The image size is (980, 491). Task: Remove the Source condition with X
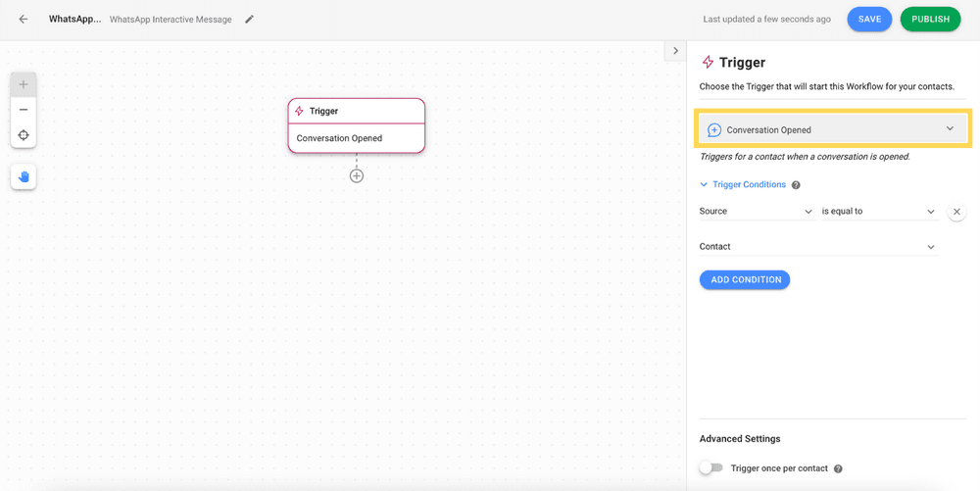(x=956, y=212)
